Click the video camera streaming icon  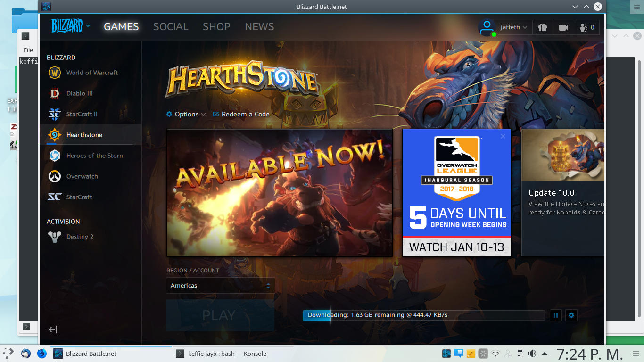(x=563, y=27)
